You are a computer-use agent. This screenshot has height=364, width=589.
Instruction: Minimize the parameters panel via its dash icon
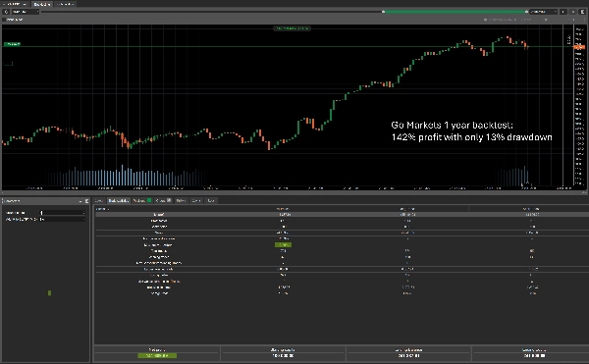[80, 201]
